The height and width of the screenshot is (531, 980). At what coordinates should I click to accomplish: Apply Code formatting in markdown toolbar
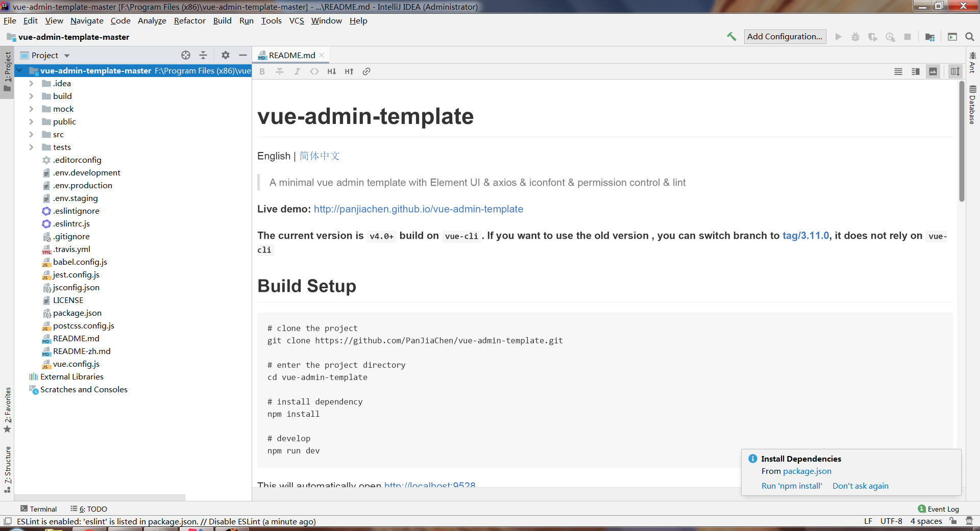click(x=314, y=71)
